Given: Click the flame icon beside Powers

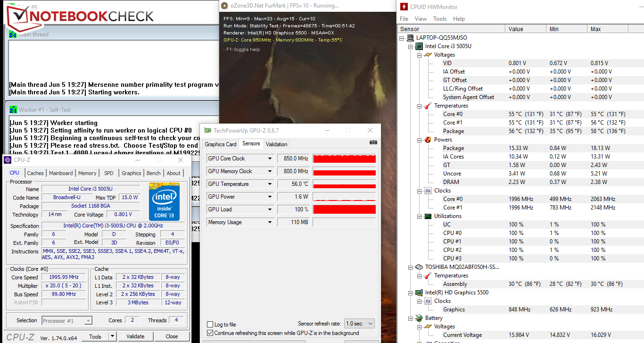Looking at the screenshot, I should point(428,140).
